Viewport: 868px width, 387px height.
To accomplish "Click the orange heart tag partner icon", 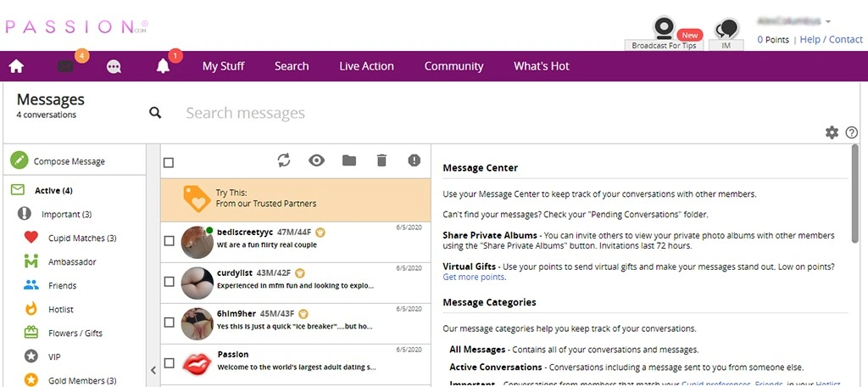I will (x=197, y=199).
